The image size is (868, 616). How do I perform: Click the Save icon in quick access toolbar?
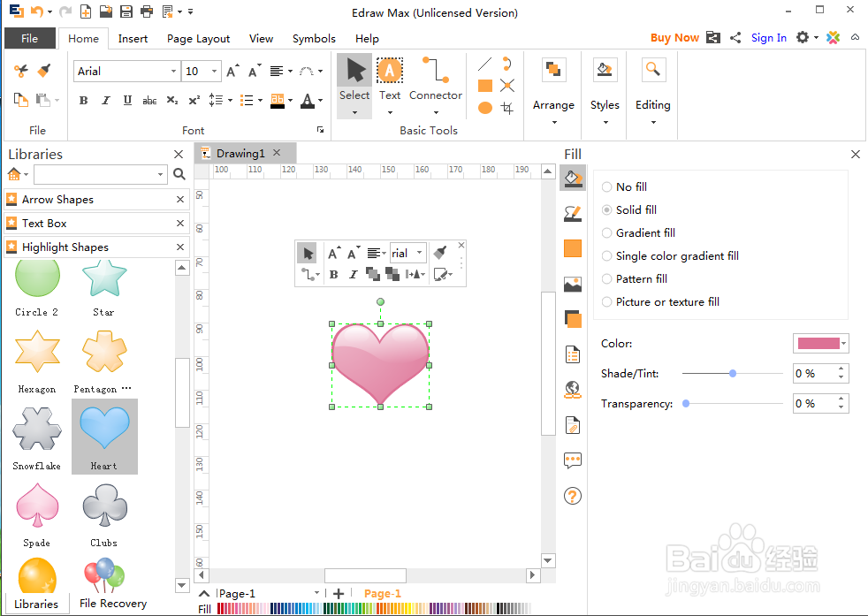(126, 11)
